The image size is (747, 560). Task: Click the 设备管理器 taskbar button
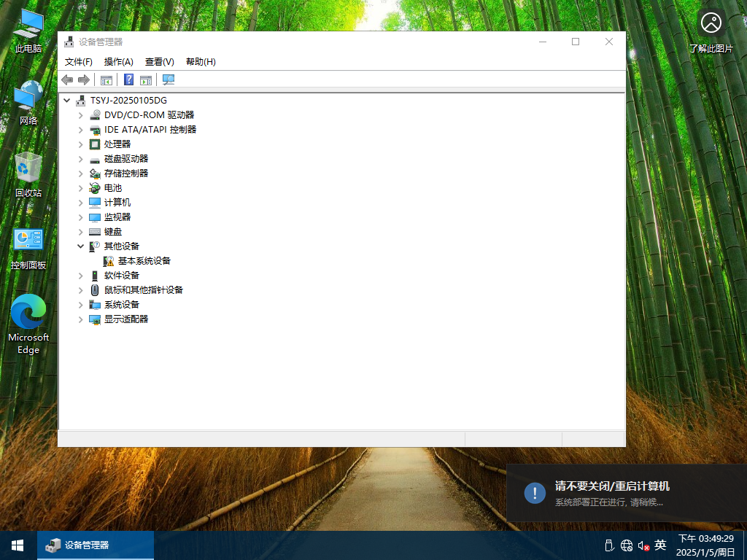[96, 545]
